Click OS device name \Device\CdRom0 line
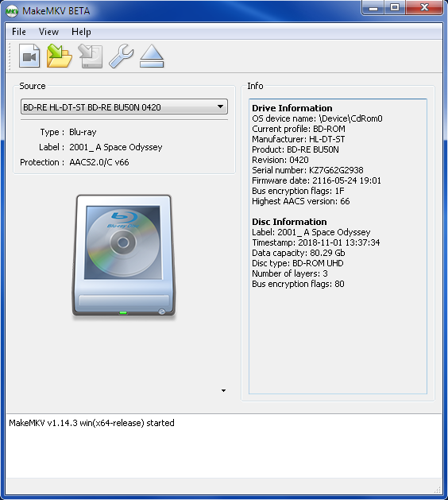448x500 pixels. [317, 118]
